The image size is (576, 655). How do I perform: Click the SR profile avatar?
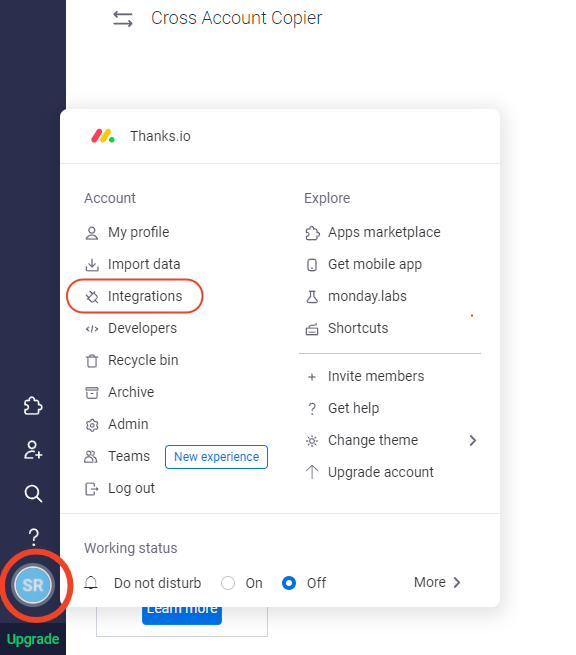point(33,585)
